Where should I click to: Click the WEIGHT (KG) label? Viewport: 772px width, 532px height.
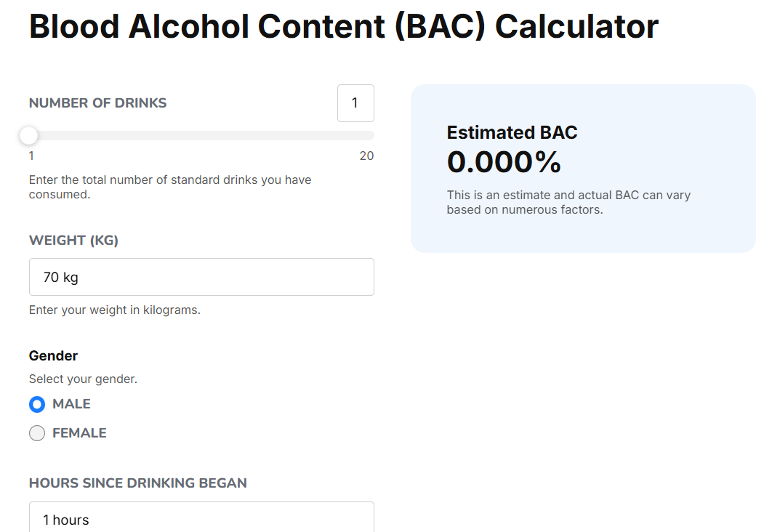click(x=73, y=241)
